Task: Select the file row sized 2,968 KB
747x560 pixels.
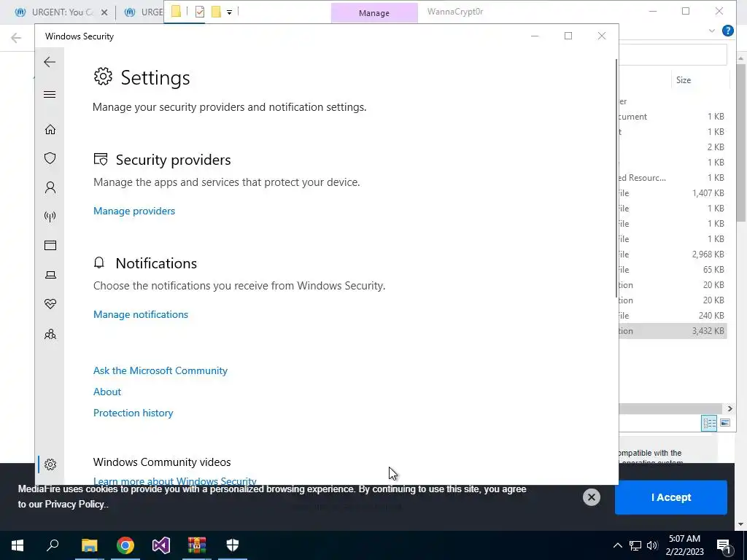Action: (673, 254)
